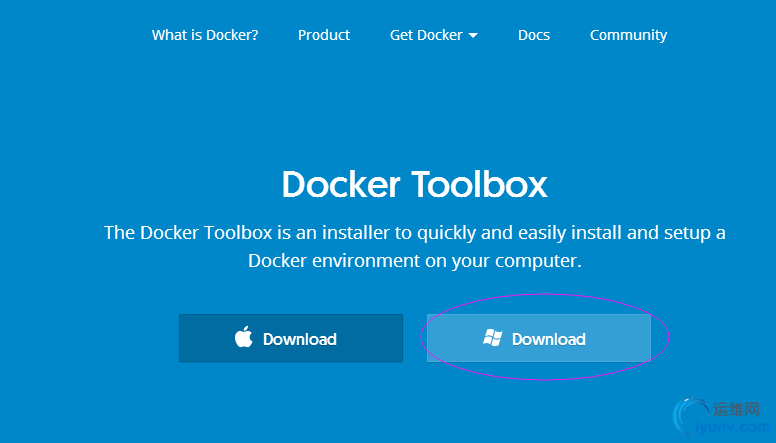Screen dimensions: 776x443
Task: Open the Community link
Action: (628, 35)
